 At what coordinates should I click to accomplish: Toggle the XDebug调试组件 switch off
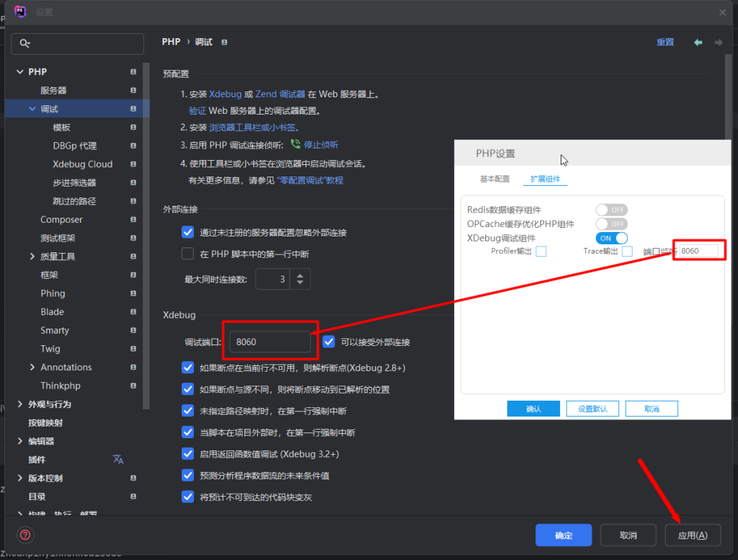610,238
